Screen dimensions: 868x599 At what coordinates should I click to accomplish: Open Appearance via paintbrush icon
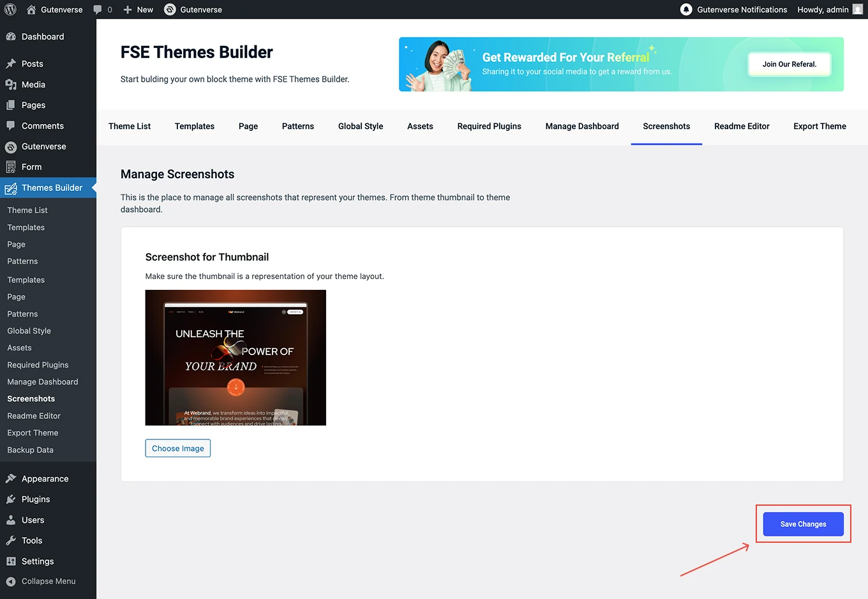point(11,479)
